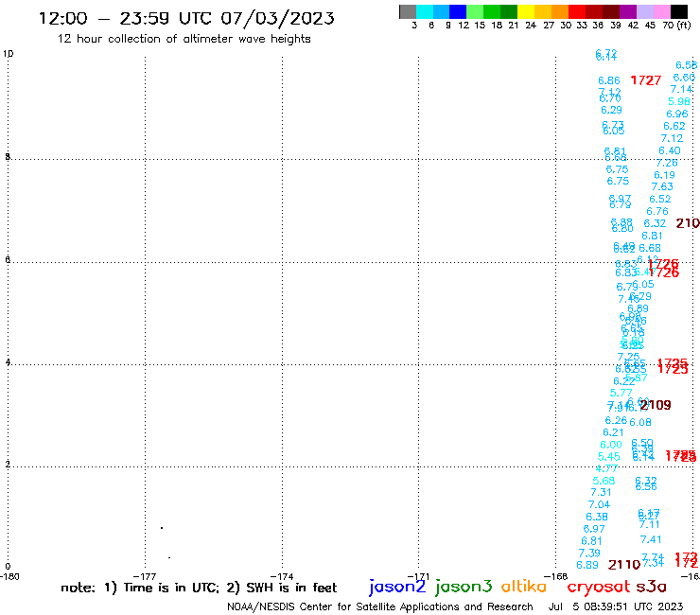Click the dark red 2110 time marker

click(x=624, y=565)
